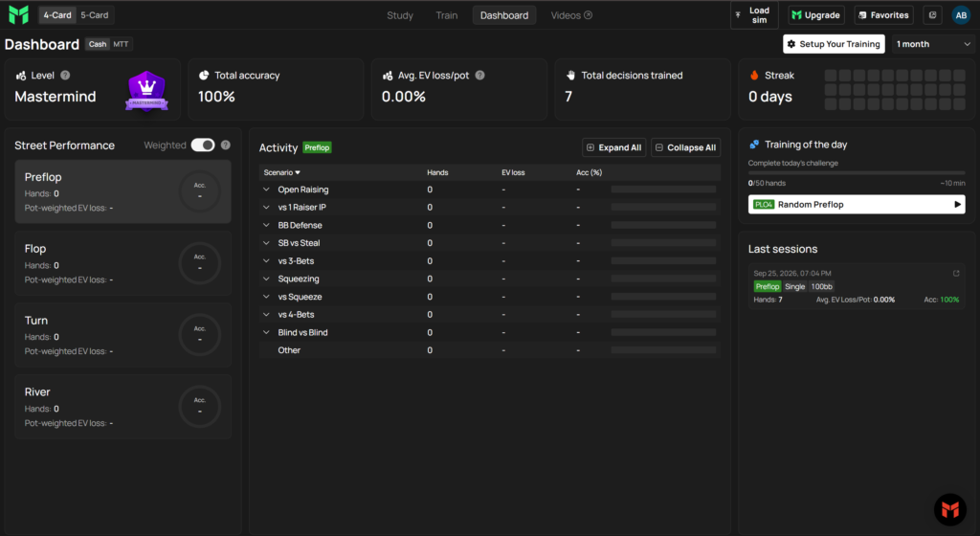Click the Streak calendar grid

point(895,89)
